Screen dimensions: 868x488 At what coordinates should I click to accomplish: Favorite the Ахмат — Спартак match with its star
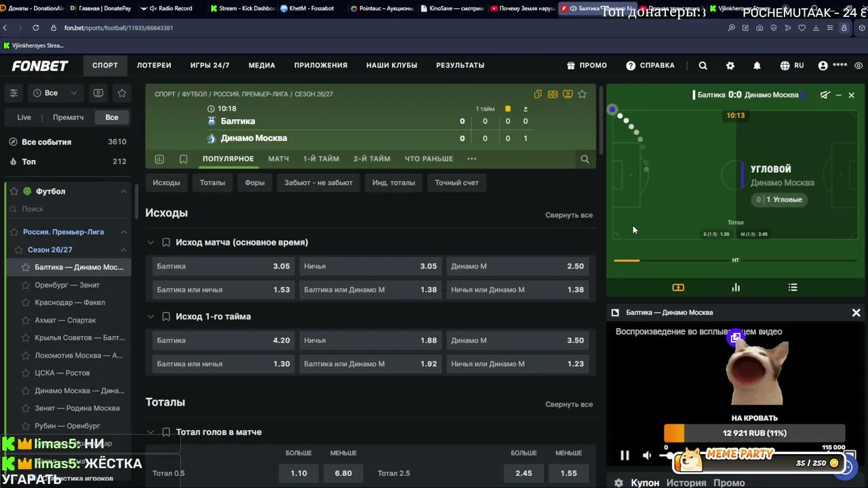click(26, 321)
